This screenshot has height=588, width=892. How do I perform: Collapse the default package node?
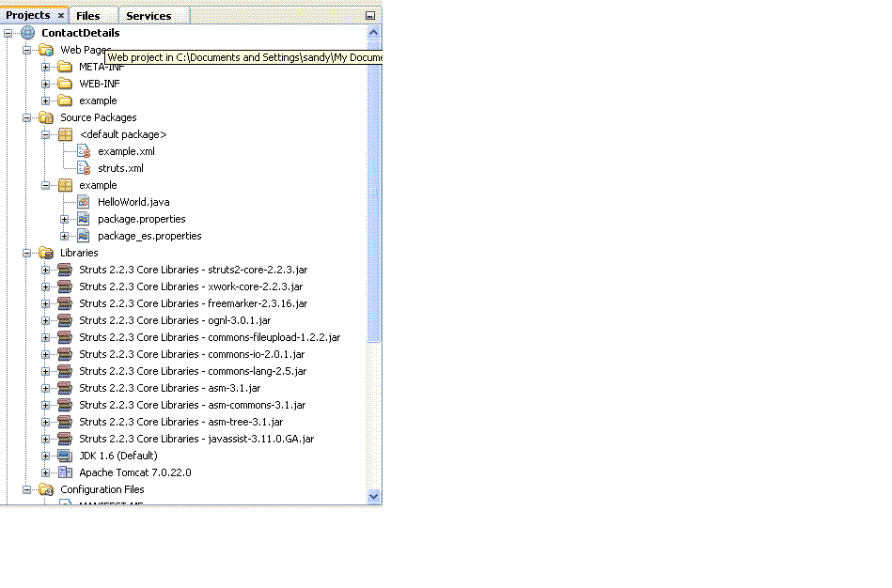point(45,134)
